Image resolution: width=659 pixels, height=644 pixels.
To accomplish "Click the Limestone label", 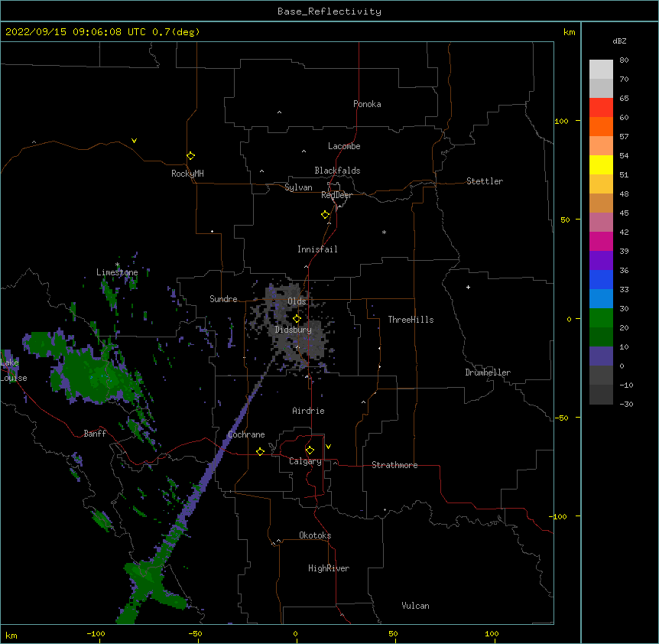I will (x=117, y=272).
